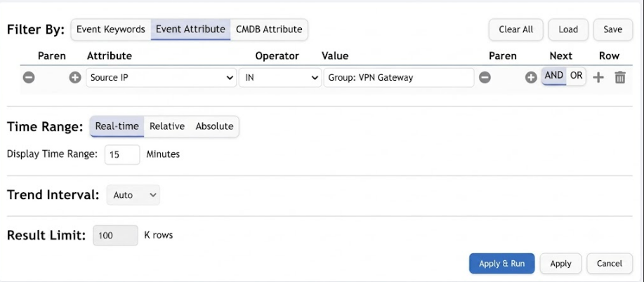This screenshot has height=282, width=644.
Task: Switch to Event Keywords filter tab
Action: pyautogui.click(x=111, y=29)
